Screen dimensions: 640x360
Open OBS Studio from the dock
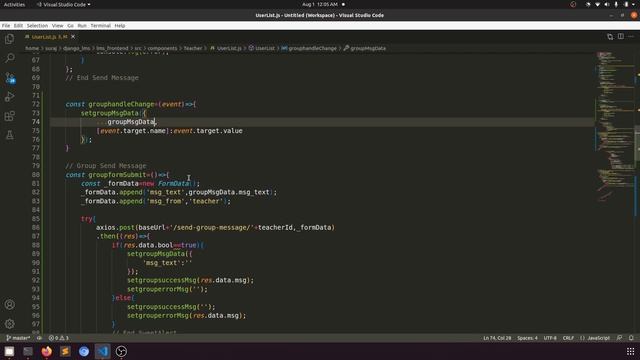121,351
